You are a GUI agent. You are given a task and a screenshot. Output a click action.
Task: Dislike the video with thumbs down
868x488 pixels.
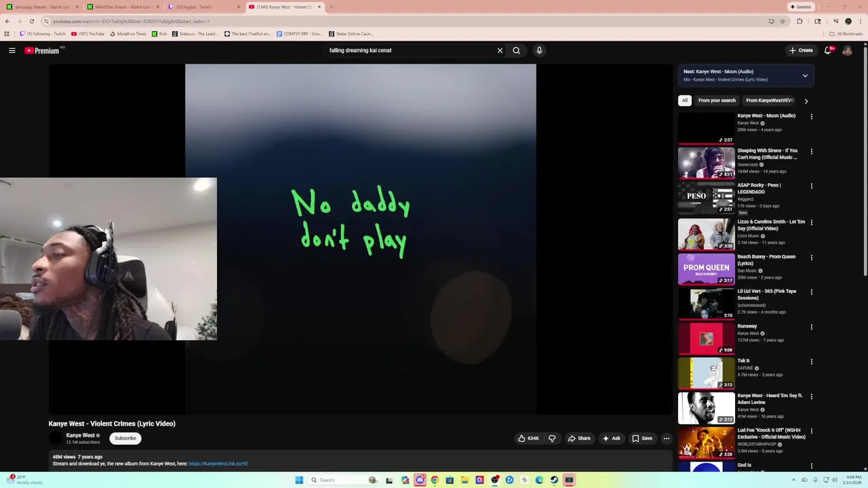552,439
